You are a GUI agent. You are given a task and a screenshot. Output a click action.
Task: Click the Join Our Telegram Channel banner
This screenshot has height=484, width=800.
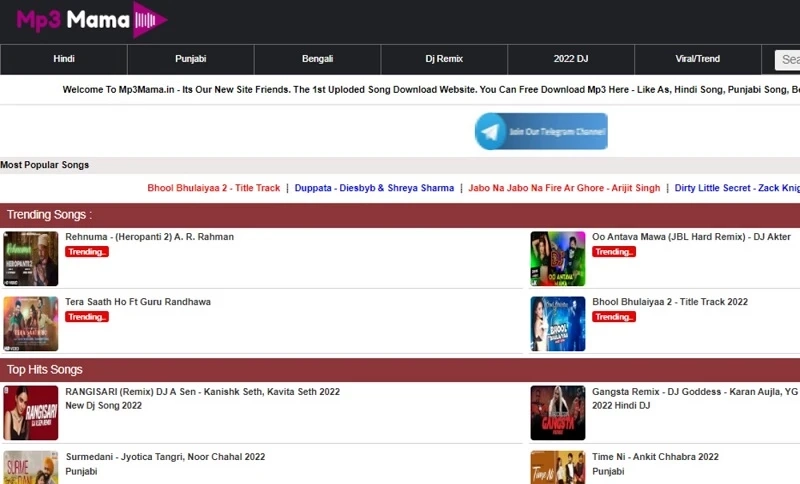click(x=541, y=132)
